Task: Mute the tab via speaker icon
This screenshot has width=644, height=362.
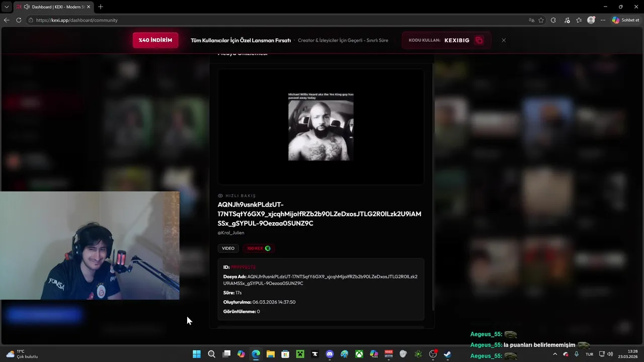Action: (x=27, y=7)
